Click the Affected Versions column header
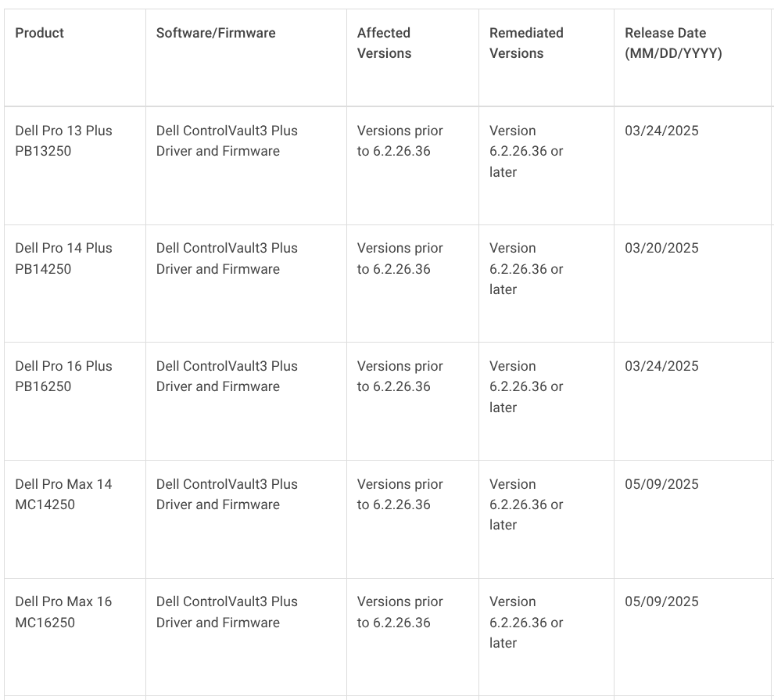 click(x=384, y=43)
